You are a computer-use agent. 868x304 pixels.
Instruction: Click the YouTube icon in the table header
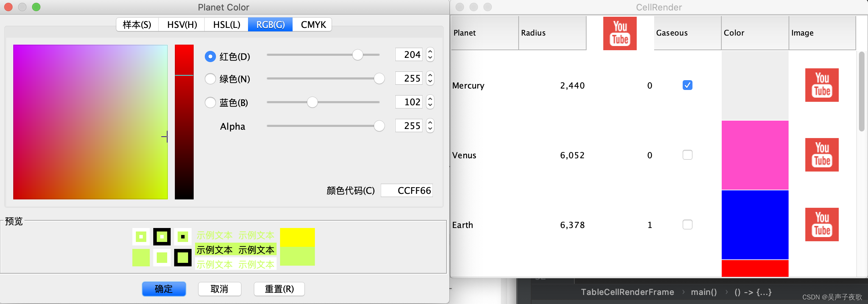(x=620, y=33)
